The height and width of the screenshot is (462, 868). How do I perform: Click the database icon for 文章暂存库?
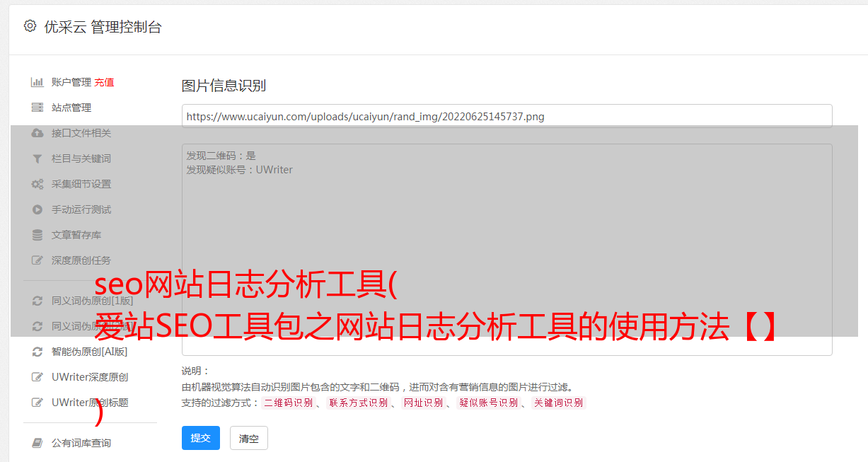[37, 235]
